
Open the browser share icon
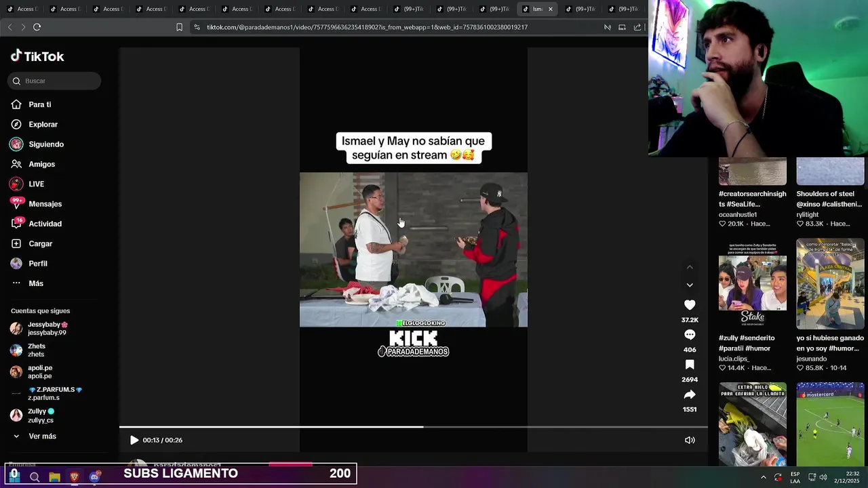point(637,27)
